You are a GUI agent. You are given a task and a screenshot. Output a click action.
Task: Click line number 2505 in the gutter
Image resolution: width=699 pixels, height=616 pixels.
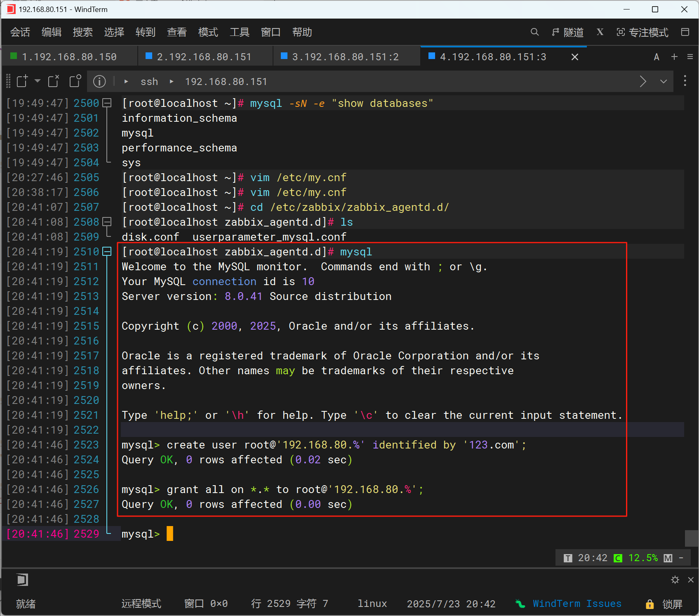86,177
